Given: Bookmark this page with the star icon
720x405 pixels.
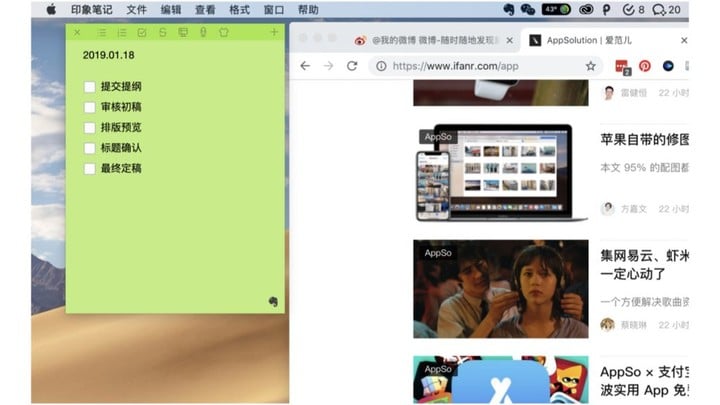Looking at the screenshot, I should coord(591,66).
